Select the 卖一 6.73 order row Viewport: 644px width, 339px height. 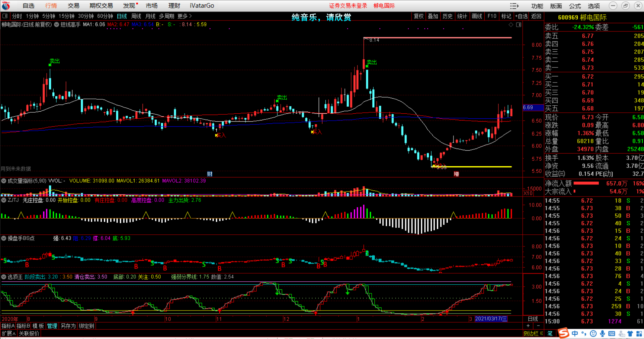pyautogui.click(x=594, y=68)
